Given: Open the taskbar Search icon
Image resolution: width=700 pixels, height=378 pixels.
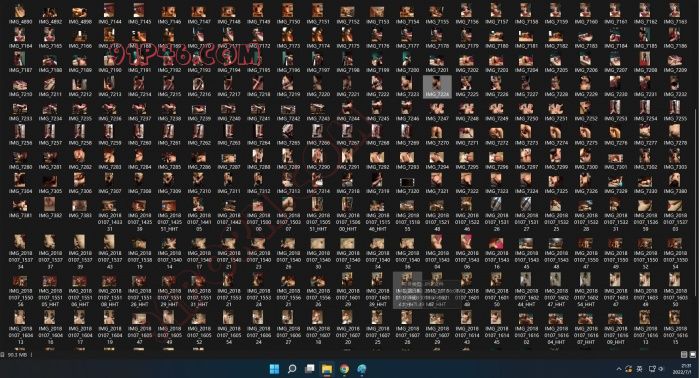Looking at the screenshot, I should (x=292, y=369).
